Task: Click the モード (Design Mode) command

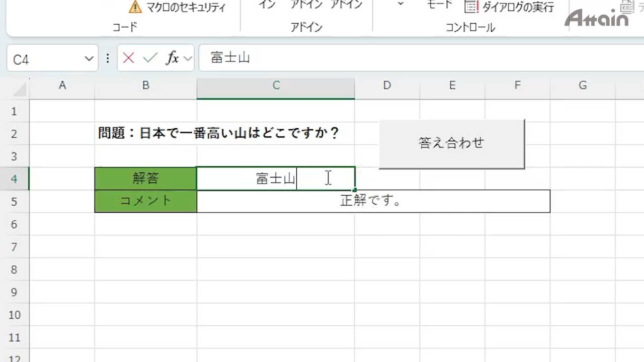Action: tap(439, 5)
